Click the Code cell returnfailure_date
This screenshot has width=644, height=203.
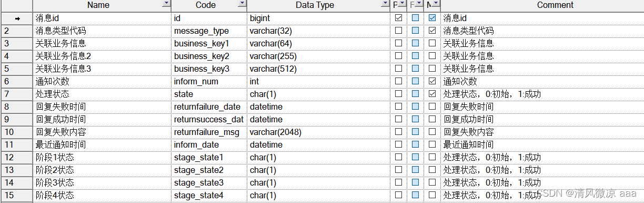click(209, 107)
